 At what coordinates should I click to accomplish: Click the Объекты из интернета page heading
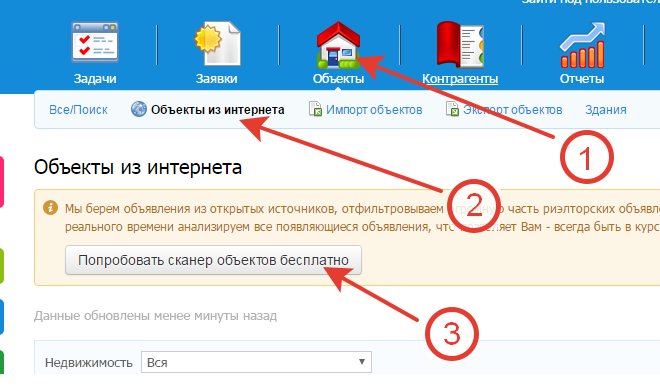click(x=138, y=167)
